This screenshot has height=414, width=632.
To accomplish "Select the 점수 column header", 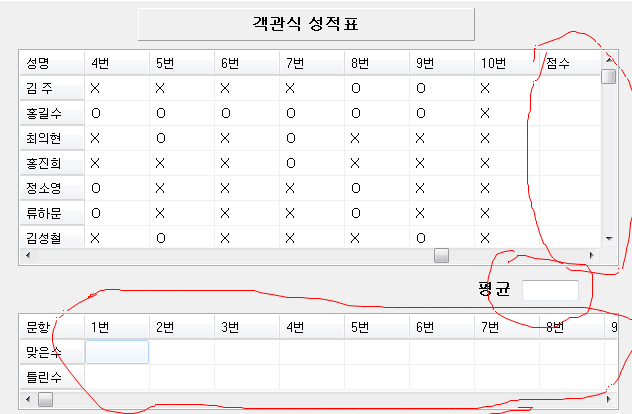I will (569, 63).
